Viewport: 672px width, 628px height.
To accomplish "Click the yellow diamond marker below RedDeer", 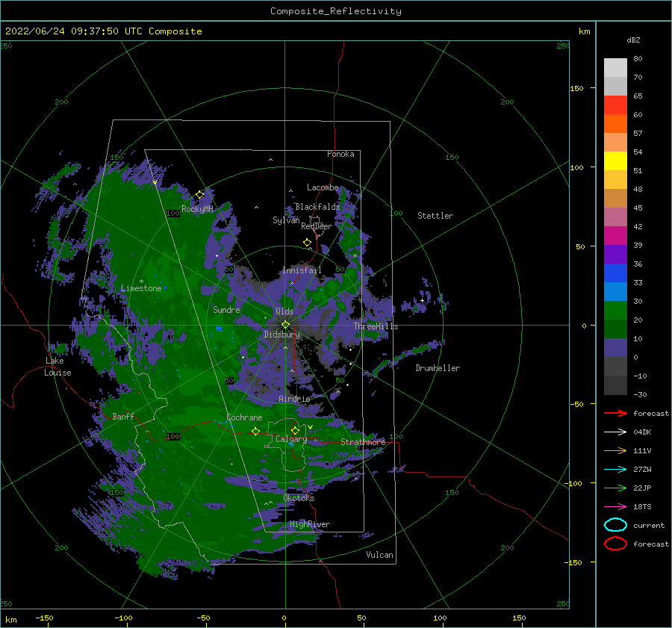I will 308,243.
